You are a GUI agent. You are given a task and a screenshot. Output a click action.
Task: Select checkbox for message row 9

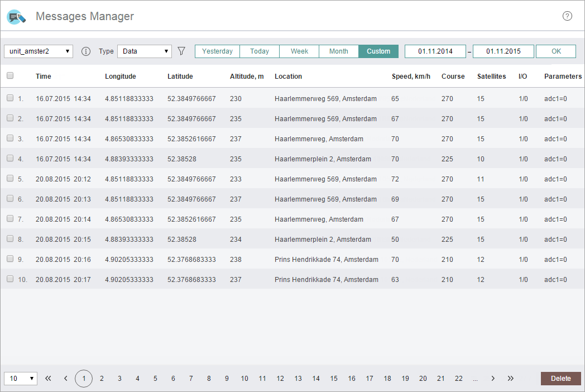[10, 259]
